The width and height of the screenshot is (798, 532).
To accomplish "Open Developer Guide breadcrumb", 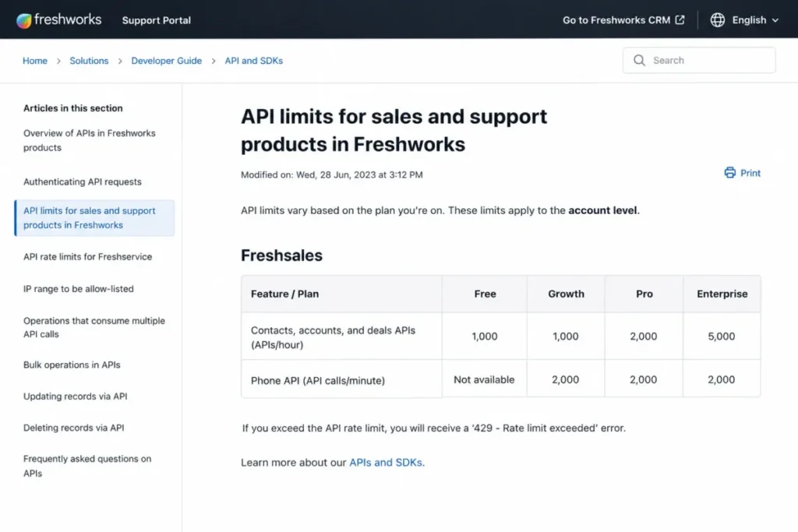I will pos(167,61).
